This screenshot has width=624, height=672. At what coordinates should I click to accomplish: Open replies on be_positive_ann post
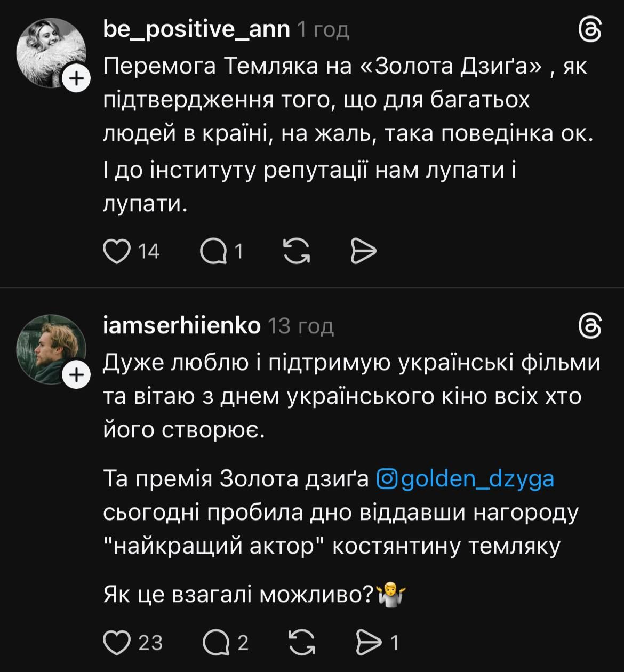click(213, 251)
